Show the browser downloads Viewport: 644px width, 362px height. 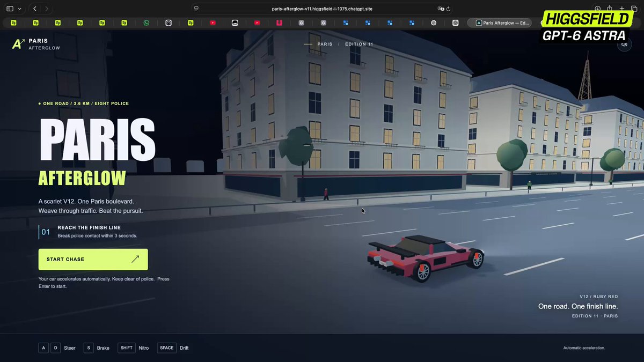597,9
